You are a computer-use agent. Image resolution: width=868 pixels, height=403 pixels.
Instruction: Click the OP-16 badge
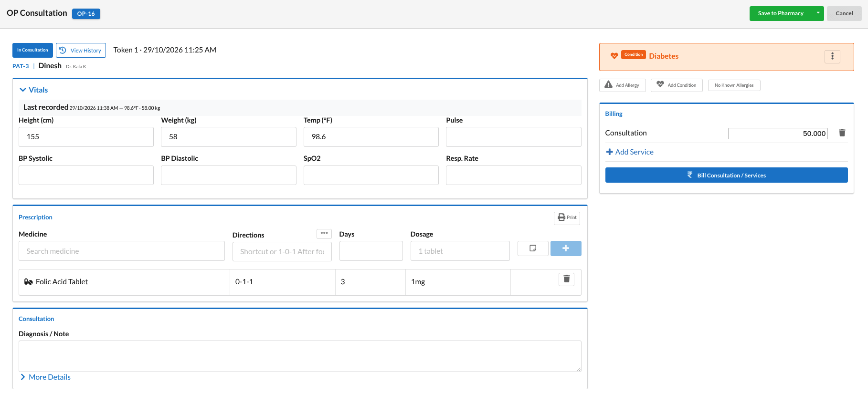[x=86, y=14]
